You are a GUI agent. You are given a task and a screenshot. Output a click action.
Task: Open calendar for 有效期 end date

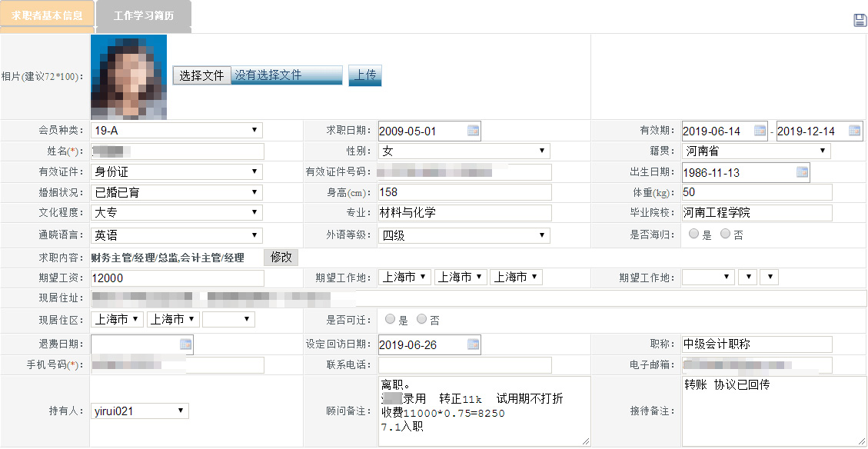855,131
